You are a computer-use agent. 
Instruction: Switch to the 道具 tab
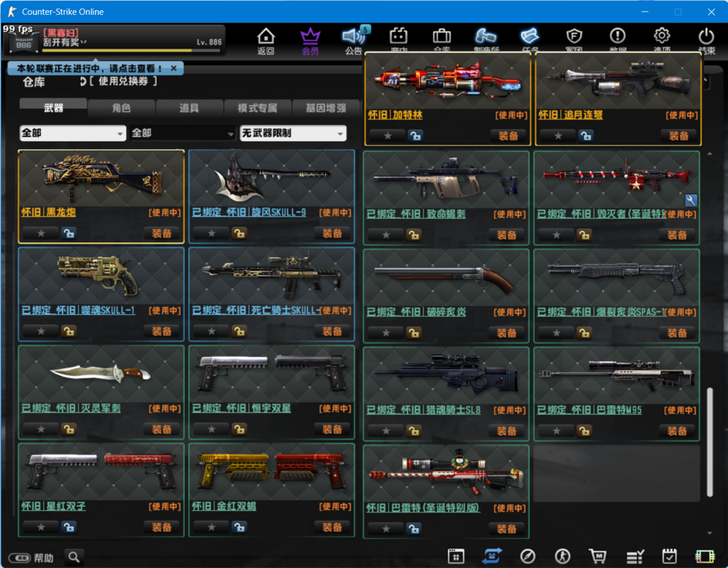tap(189, 108)
